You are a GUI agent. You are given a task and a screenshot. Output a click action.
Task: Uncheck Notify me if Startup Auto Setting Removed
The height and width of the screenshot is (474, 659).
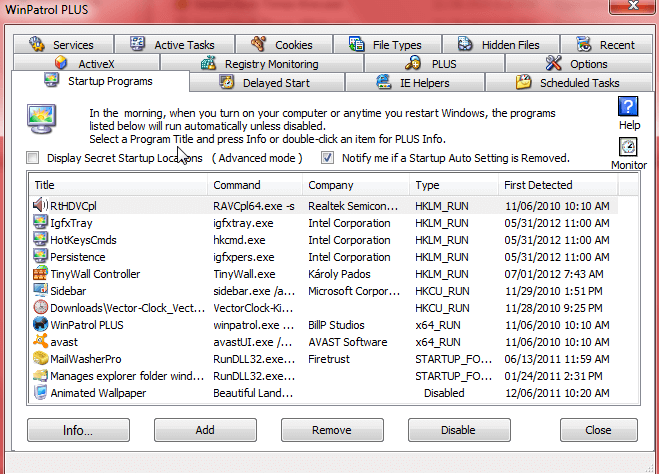point(327,158)
